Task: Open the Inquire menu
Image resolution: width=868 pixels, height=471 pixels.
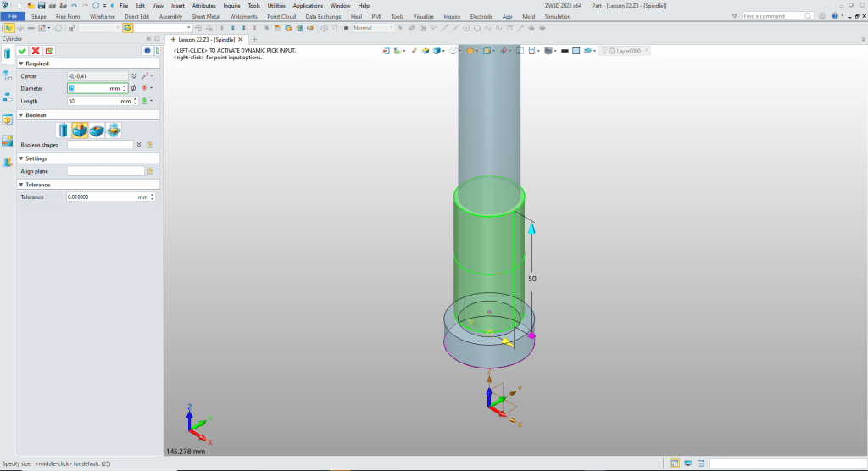Action: (x=231, y=6)
